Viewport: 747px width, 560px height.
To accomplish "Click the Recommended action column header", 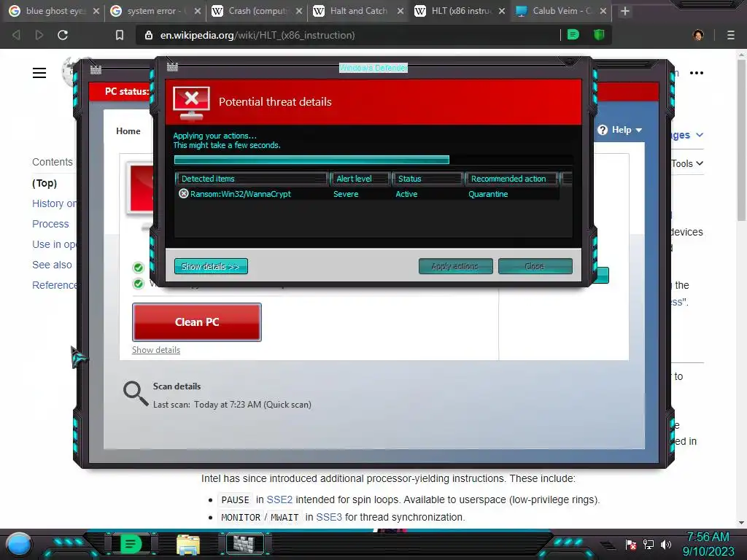I will coord(511,179).
